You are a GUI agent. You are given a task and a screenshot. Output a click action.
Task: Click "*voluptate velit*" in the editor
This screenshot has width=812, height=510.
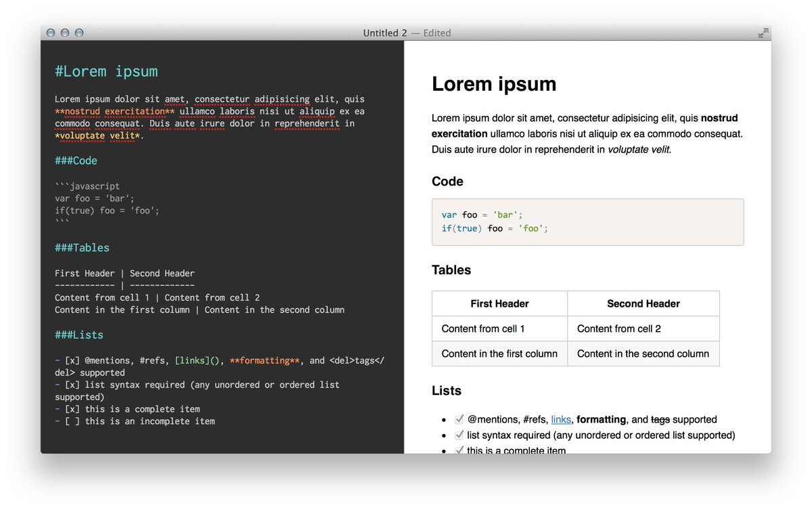[97, 135]
